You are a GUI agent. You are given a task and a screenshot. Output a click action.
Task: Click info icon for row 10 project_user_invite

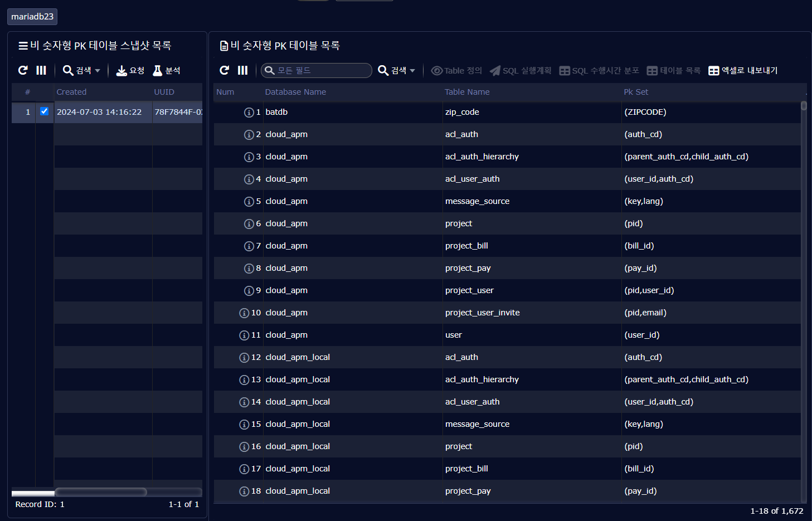pos(244,313)
